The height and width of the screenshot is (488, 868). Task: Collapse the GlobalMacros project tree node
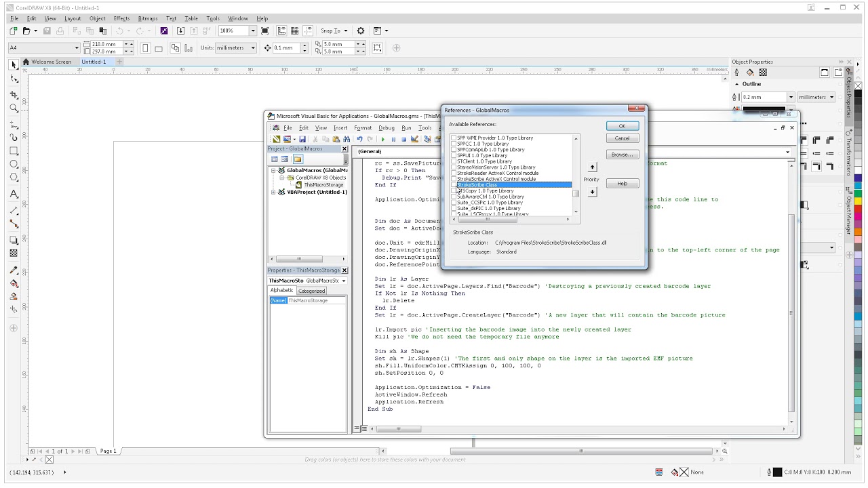pos(274,171)
